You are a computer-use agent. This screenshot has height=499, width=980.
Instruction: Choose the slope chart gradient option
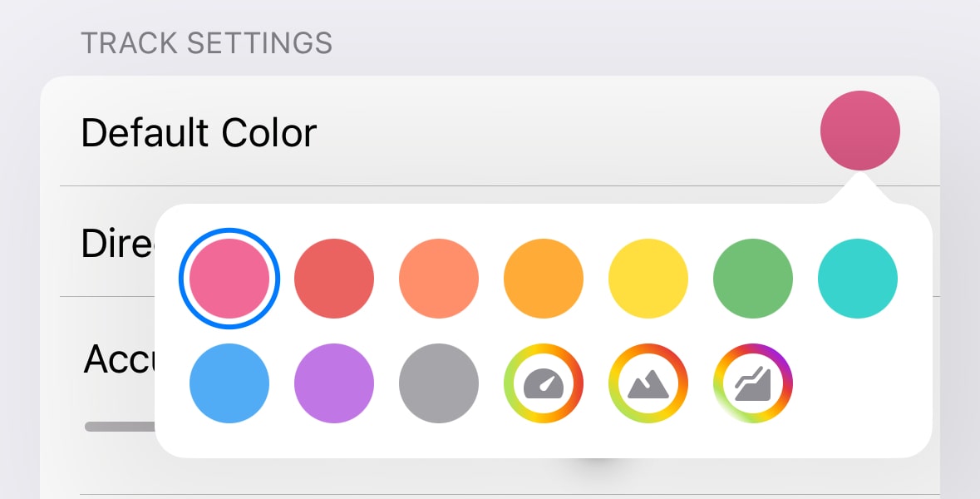pos(753,383)
